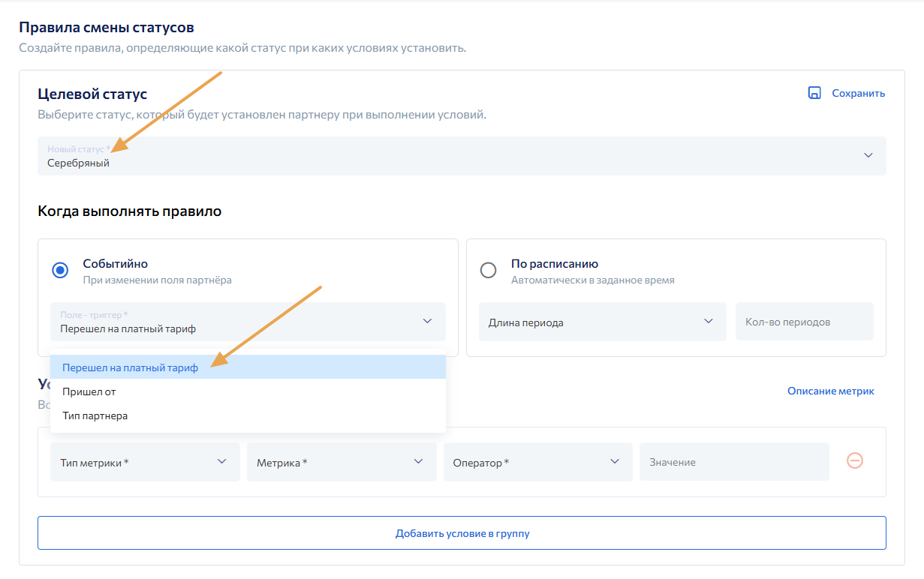Open the Оператор dropdown

click(x=537, y=462)
